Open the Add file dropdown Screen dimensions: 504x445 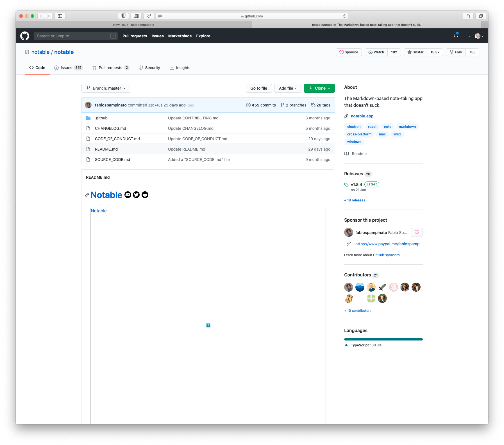coord(288,88)
